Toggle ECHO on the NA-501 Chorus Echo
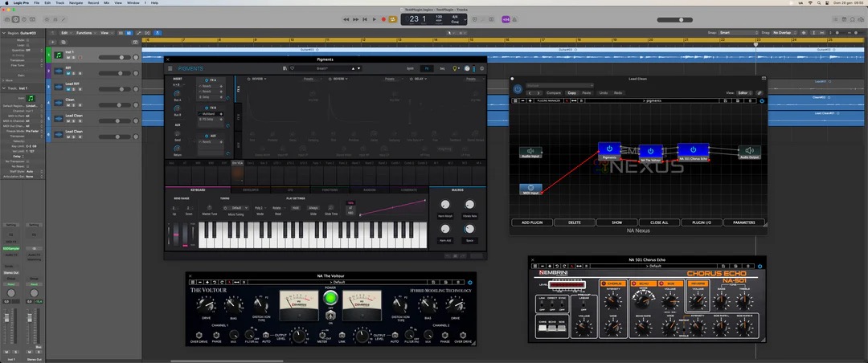 [x=642, y=283]
